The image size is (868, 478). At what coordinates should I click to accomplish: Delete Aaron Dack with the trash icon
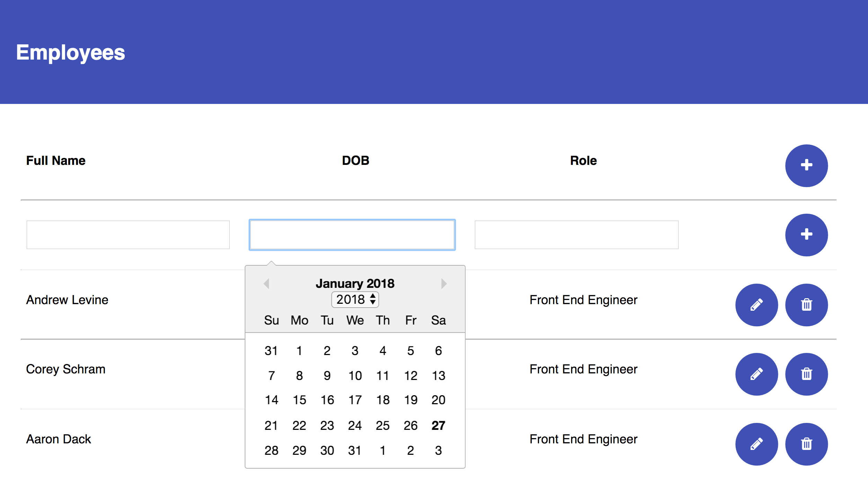coord(806,444)
